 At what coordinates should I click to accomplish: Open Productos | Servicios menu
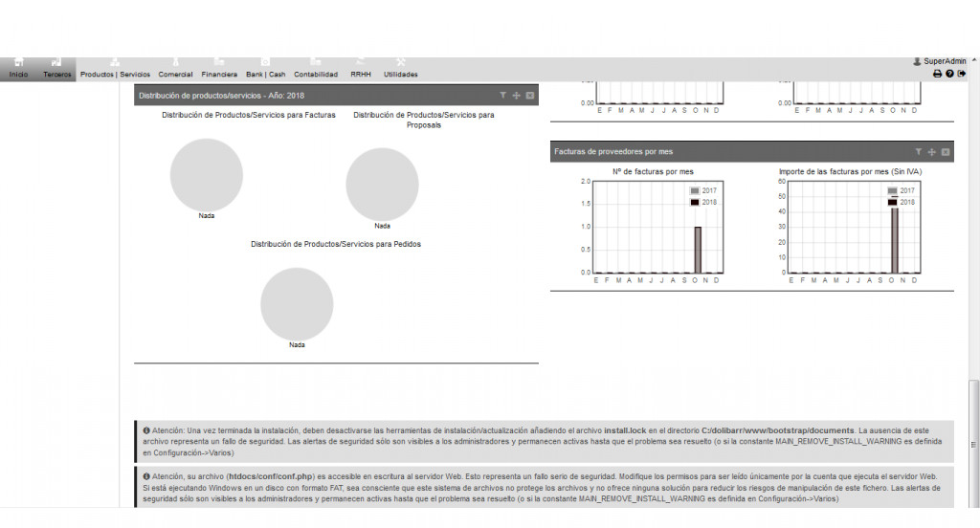(x=115, y=69)
